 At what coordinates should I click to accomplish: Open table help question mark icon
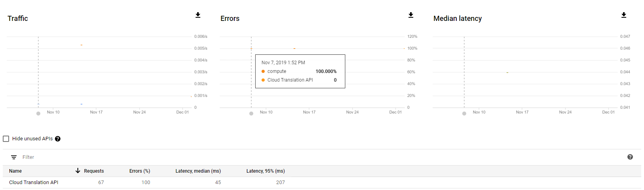pyautogui.click(x=630, y=157)
